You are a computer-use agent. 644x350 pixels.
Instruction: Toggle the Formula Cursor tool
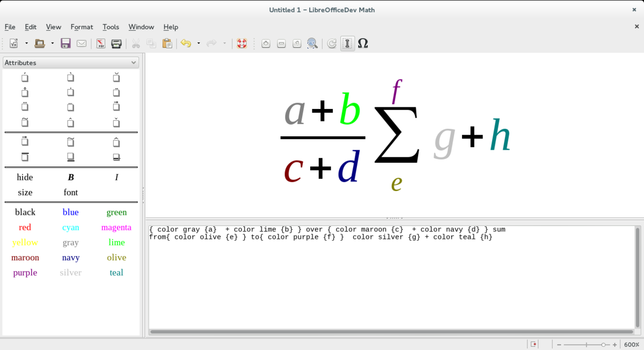(347, 43)
